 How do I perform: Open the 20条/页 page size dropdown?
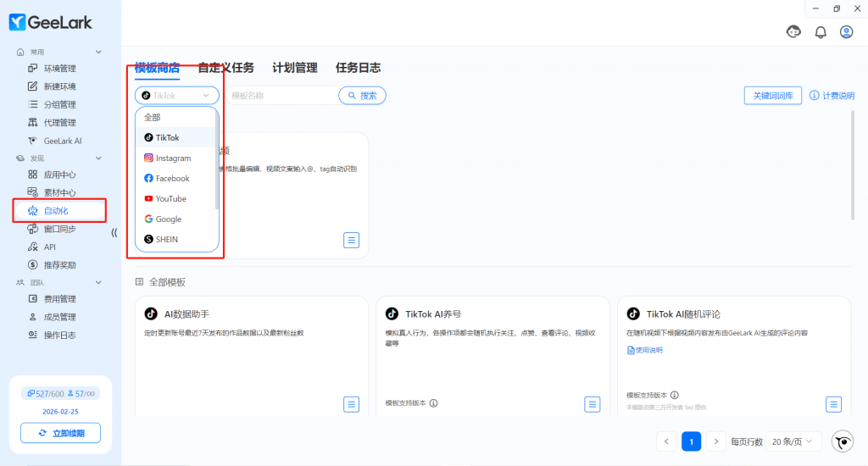(793, 441)
